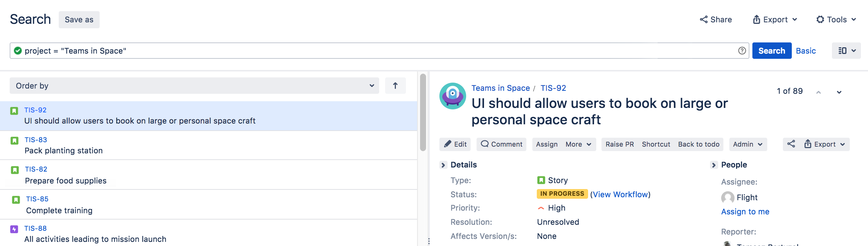
Task: Click the TIS-92 breadcrumb link
Action: coord(553,88)
